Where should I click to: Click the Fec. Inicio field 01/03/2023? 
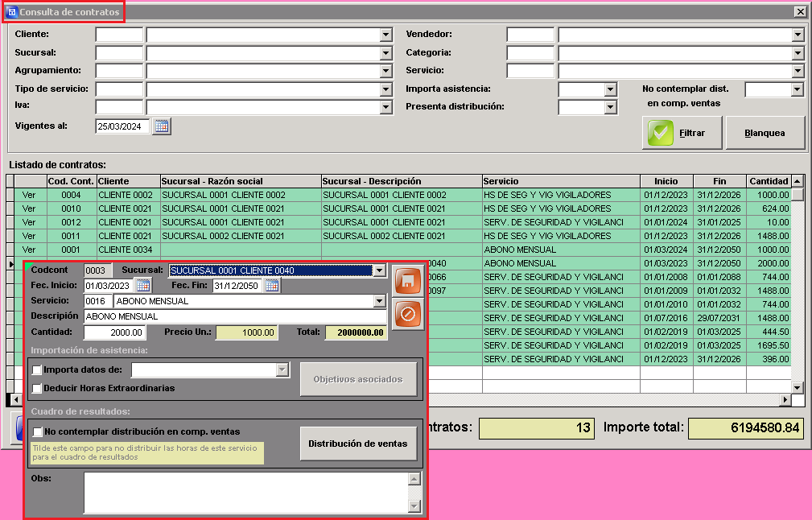pos(108,286)
